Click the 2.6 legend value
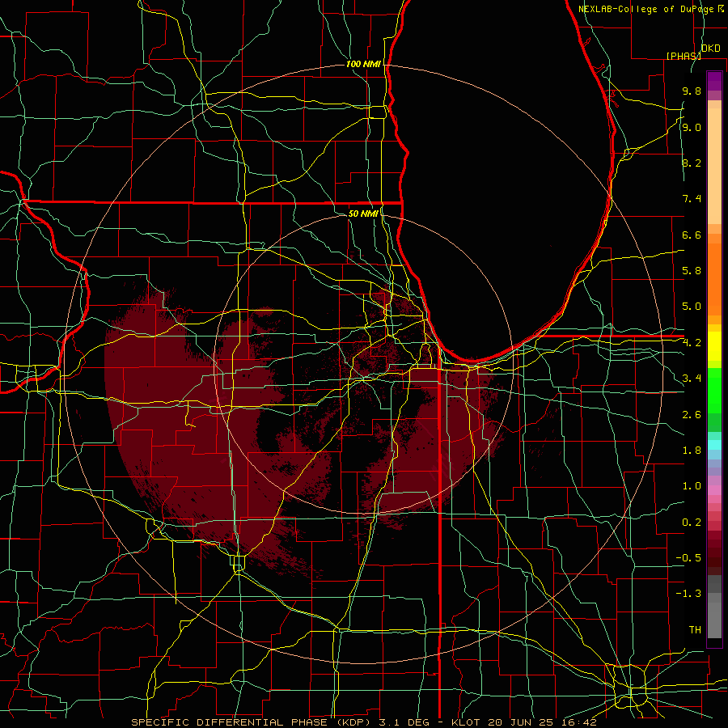The height and width of the screenshot is (728, 728). 692,414
